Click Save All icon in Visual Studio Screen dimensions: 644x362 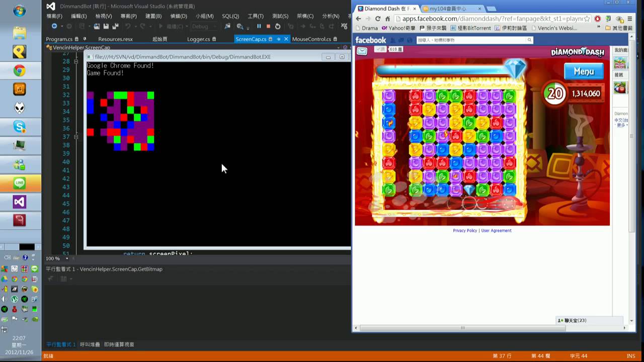point(115,26)
